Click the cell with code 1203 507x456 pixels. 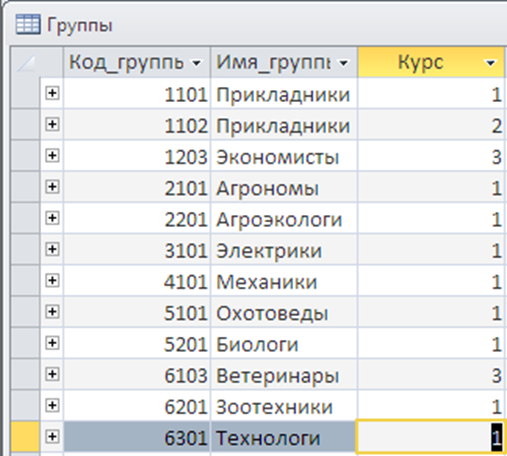[x=137, y=156]
